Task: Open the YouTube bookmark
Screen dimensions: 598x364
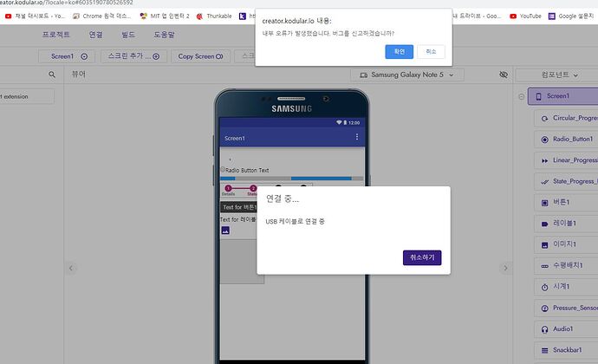Action: click(525, 16)
